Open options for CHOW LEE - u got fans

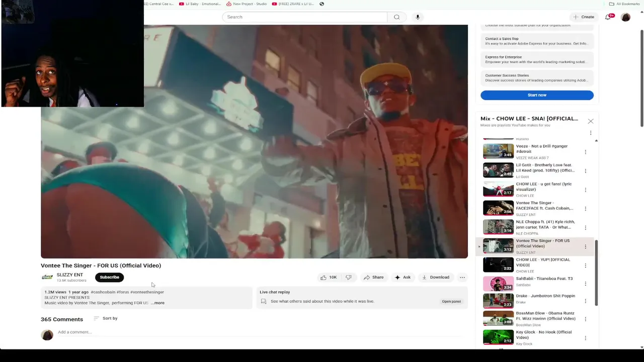pyautogui.click(x=585, y=190)
